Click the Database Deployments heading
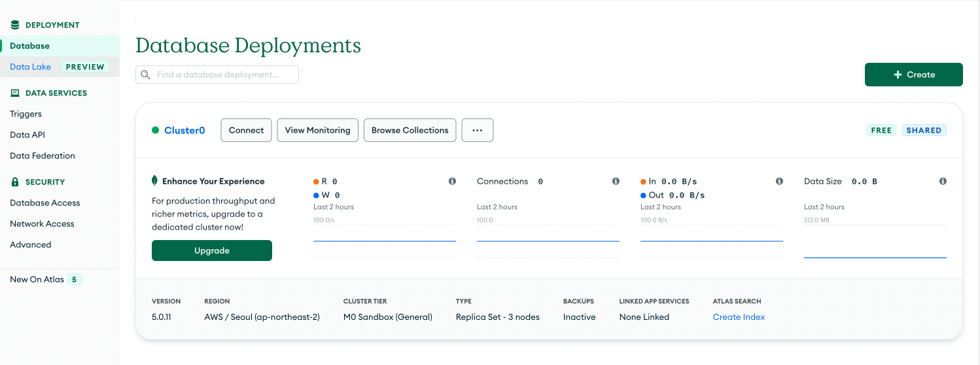 click(x=248, y=45)
